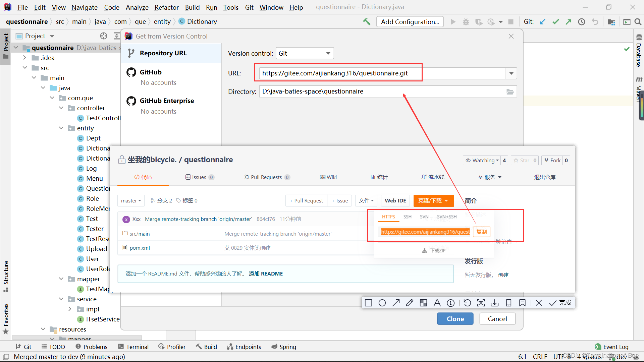Click the pom.xml file on Gitee

click(140, 248)
